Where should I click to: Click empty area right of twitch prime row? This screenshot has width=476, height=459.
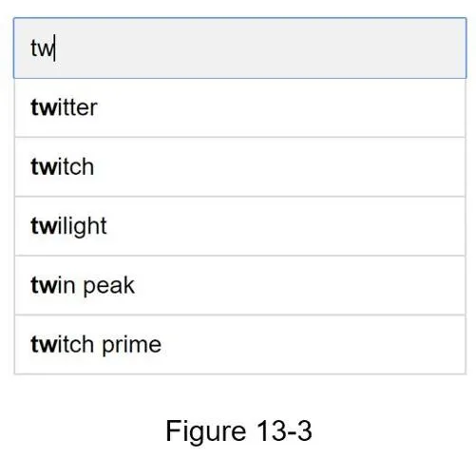[314, 345]
